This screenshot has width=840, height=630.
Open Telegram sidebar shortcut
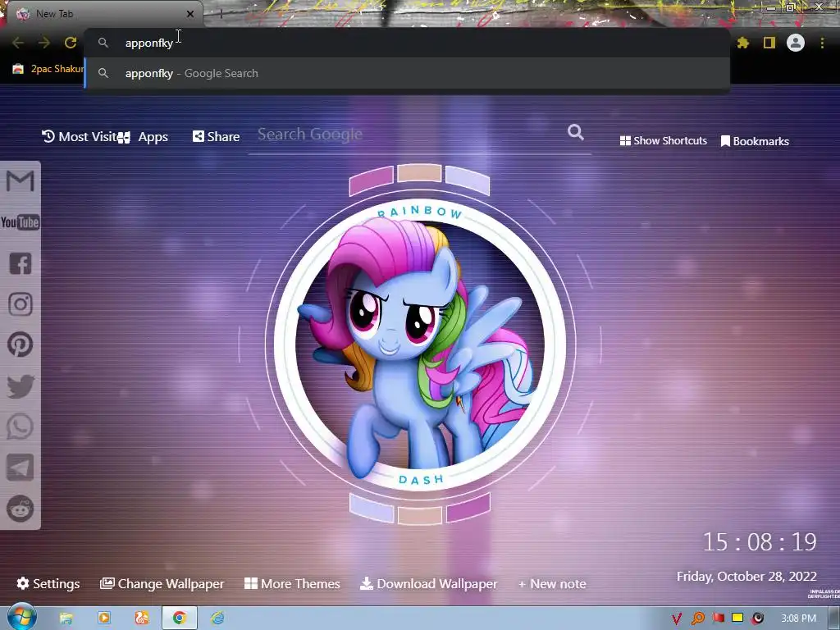(21, 468)
